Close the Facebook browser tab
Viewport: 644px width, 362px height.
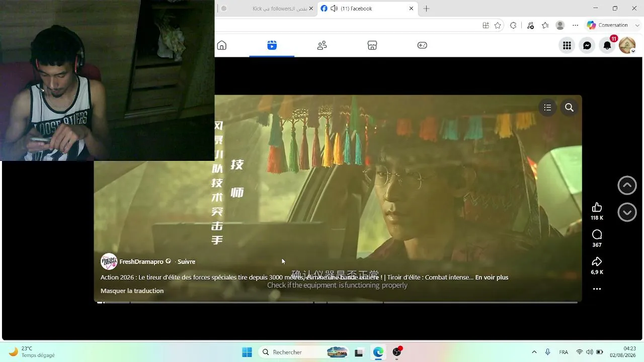411,9
